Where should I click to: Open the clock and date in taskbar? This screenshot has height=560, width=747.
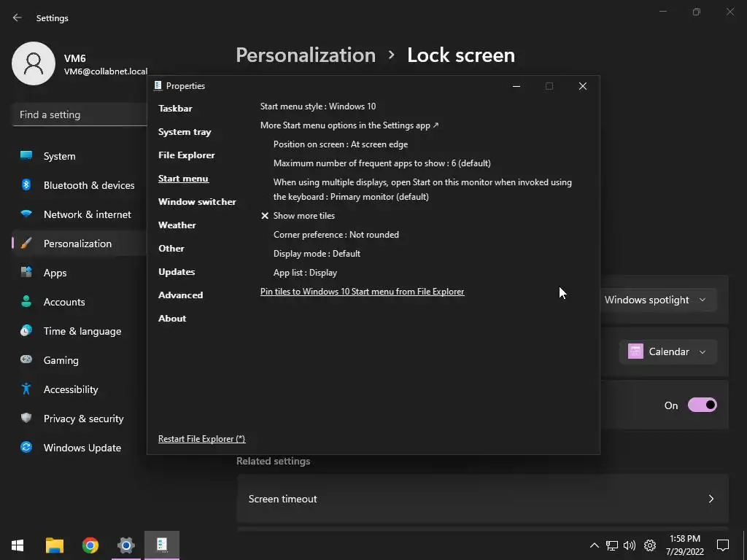684,545
